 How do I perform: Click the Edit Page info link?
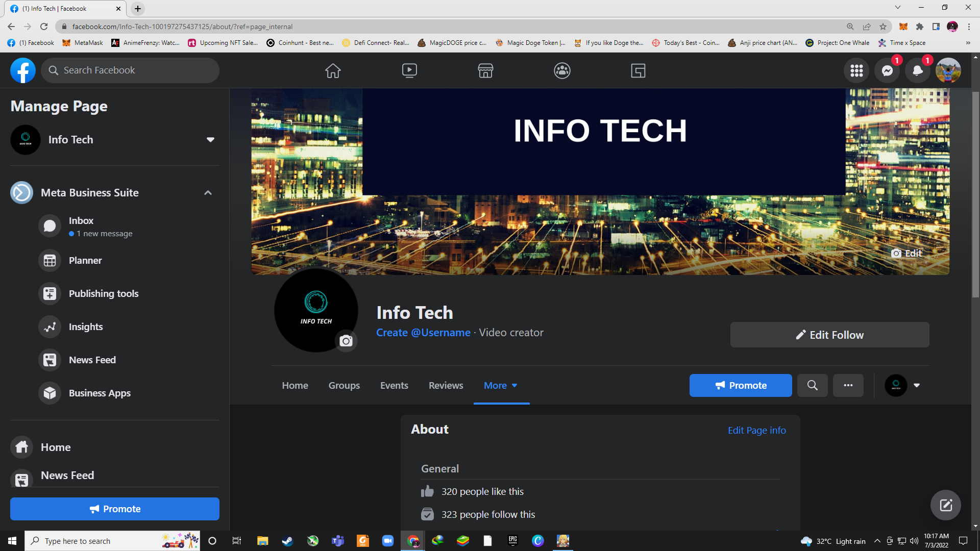tap(756, 430)
